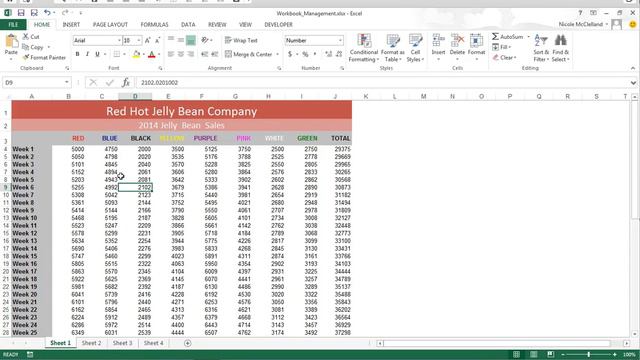This screenshot has height=360, width=640.
Task: Activate the Format Painter brush
Action: 26,57
